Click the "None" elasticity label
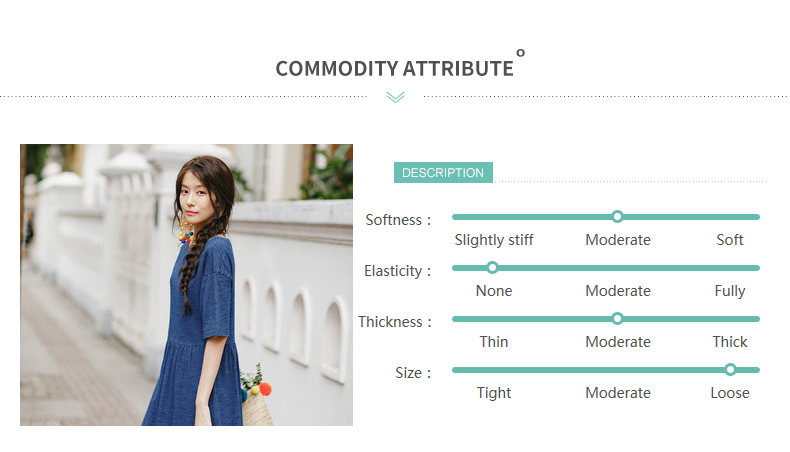The image size is (790, 452). point(494,291)
